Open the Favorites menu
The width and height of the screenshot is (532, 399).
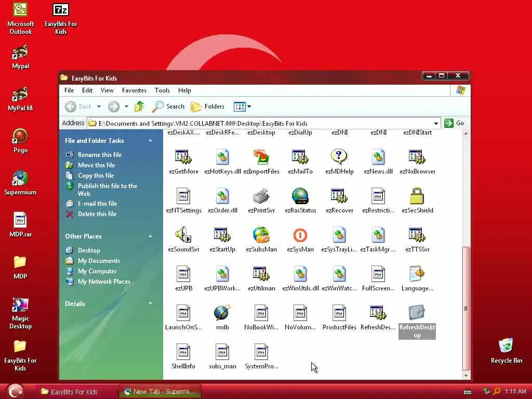pyautogui.click(x=134, y=90)
